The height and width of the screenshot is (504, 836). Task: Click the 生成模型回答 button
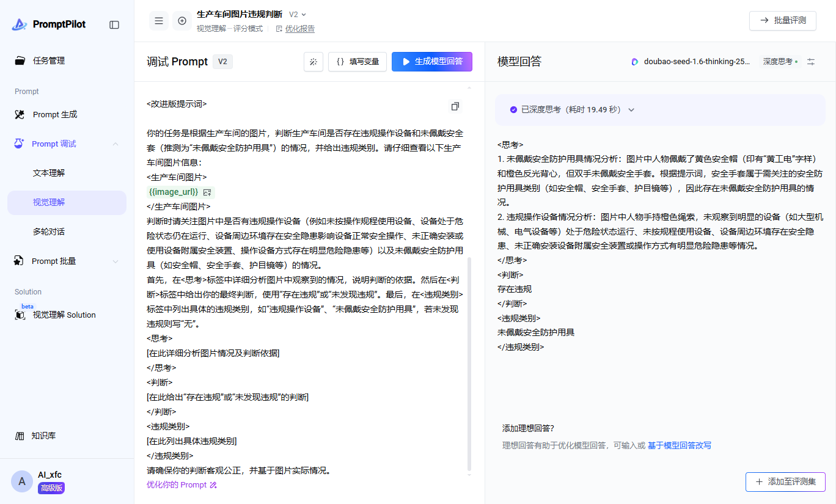point(431,62)
